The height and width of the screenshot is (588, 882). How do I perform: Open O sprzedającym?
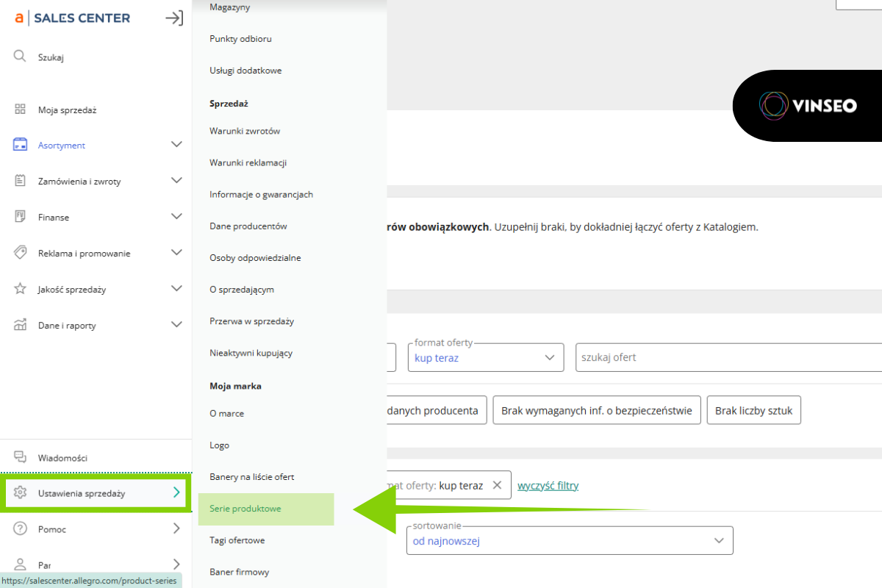coord(242,290)
